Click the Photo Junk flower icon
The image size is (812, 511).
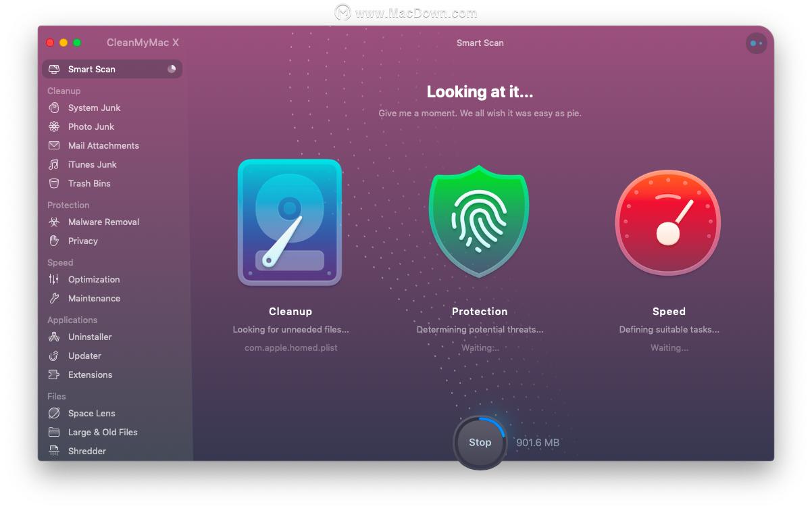pos(54,126)
